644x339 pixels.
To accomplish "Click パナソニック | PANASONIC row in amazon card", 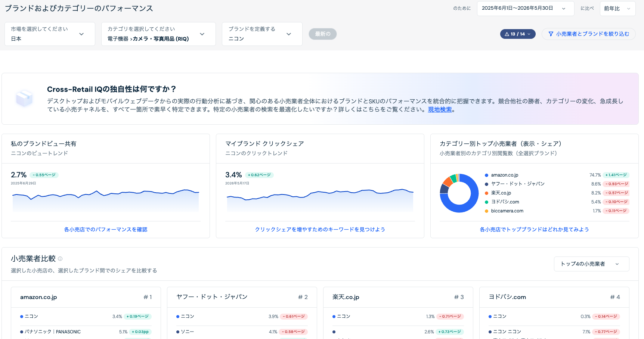I will (x=86, y=332).
